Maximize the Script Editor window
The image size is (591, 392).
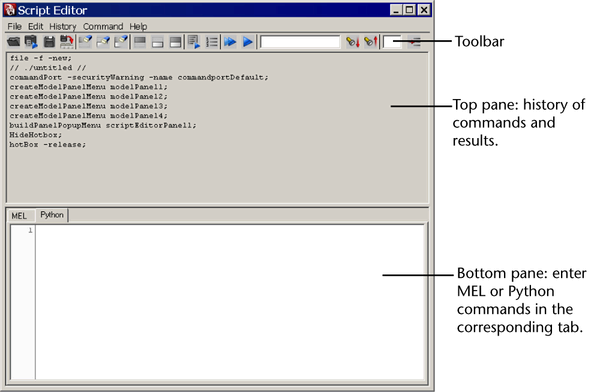point(409,10)
